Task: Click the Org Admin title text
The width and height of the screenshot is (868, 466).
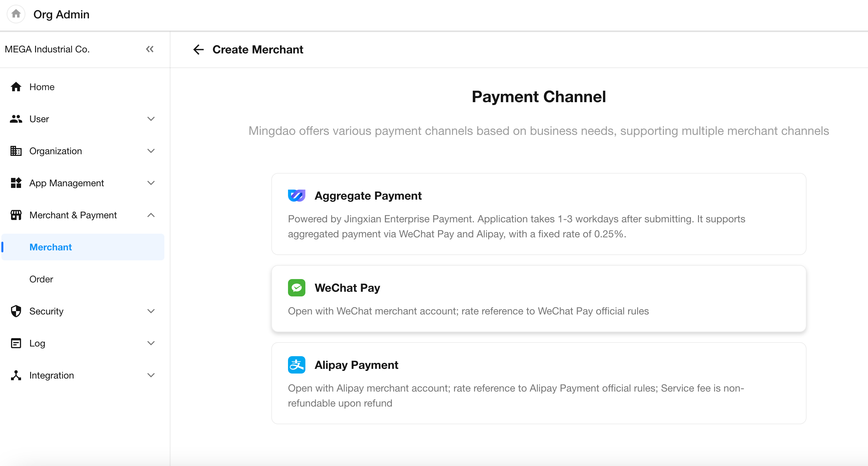Action: click(61, 14)
